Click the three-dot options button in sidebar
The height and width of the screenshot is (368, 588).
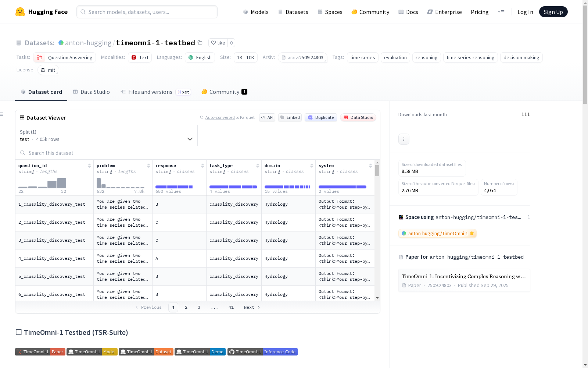pos(404,139)
